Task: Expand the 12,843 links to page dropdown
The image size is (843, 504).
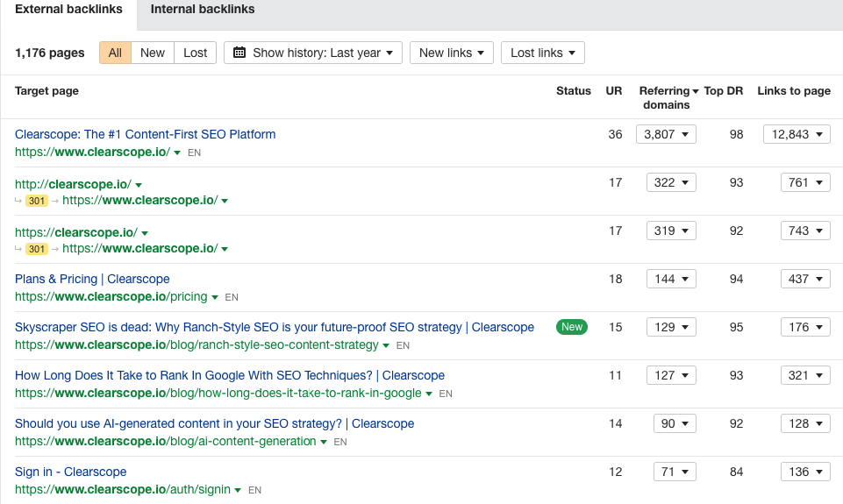Action: click(x=797, y=134)
